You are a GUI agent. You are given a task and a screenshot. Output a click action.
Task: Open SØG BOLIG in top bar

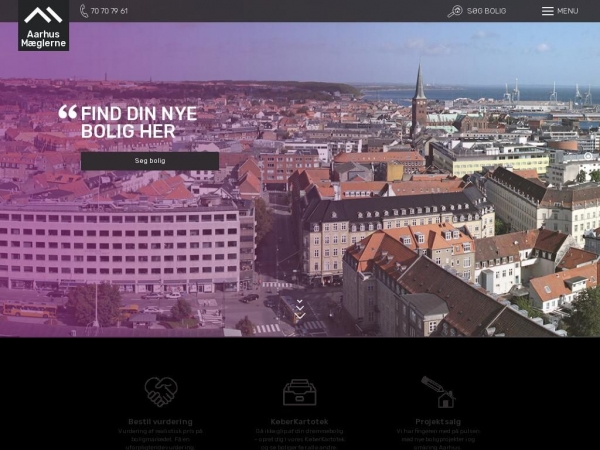click(x=487, y=11)
